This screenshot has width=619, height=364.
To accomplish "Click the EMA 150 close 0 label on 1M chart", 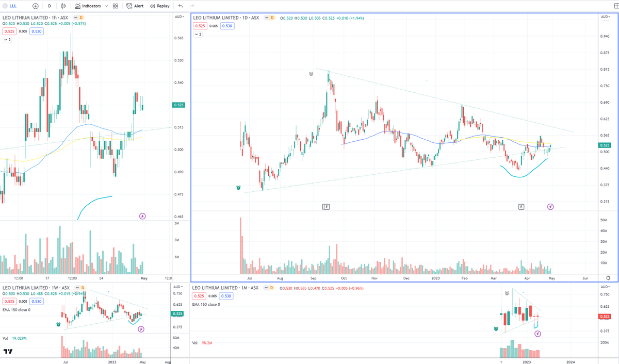I will (206, 304).
